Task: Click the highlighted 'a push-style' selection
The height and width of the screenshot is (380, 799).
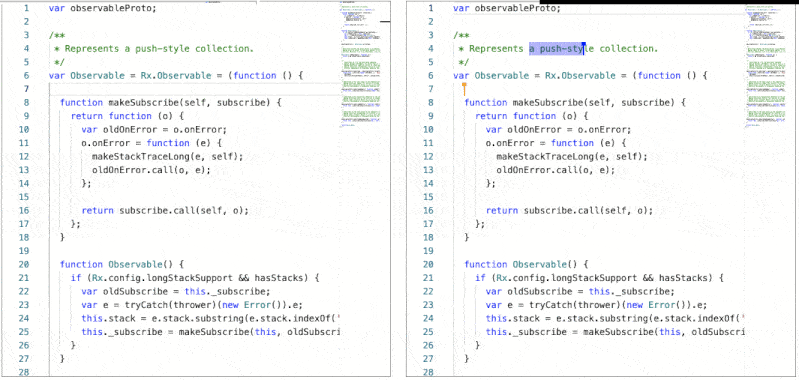Action: coord(557,49)
